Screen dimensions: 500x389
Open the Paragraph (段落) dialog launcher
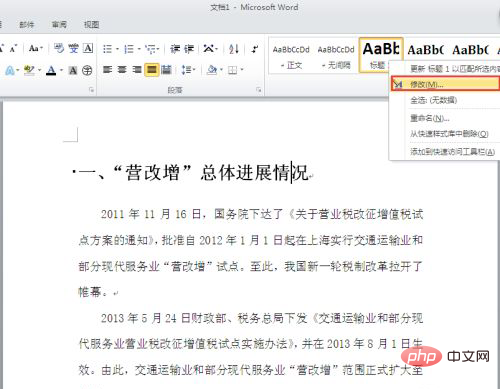click(x=259, y=90)
